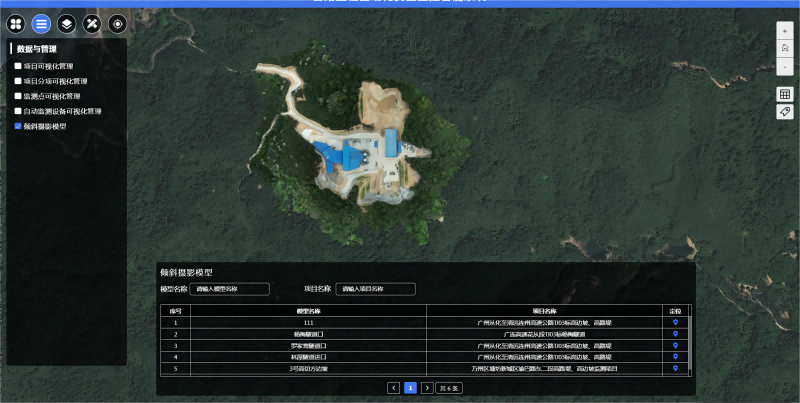Image resolution: width=800 pixels, height=403 pixels.
Task: Zoom in with the plus button
Action: coord(785,32)
